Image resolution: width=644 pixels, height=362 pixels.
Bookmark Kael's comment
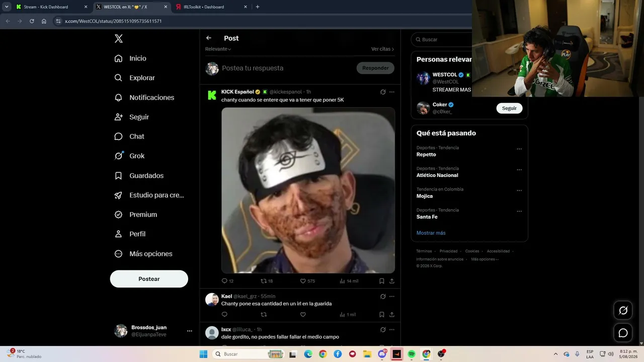[x=382, y=315]
